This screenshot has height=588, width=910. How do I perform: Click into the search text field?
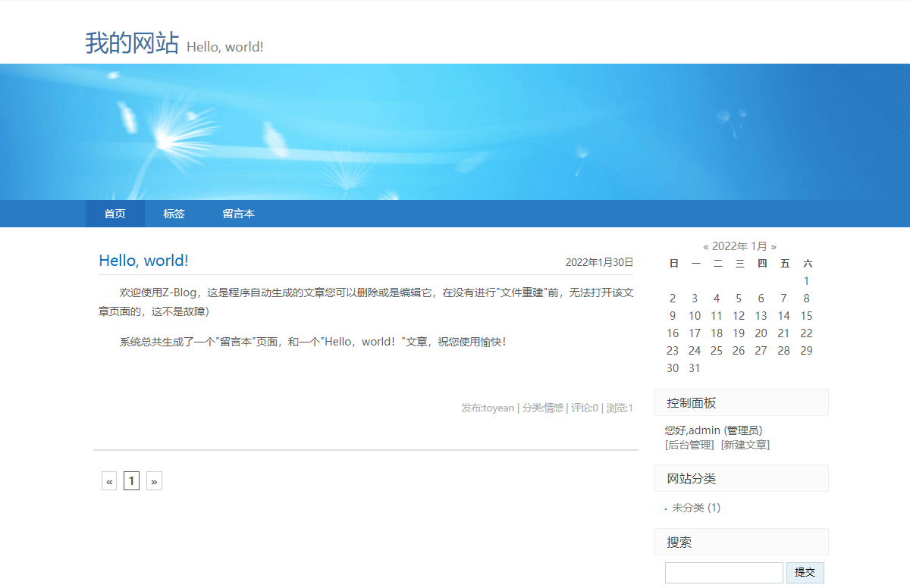coord(724,573)
